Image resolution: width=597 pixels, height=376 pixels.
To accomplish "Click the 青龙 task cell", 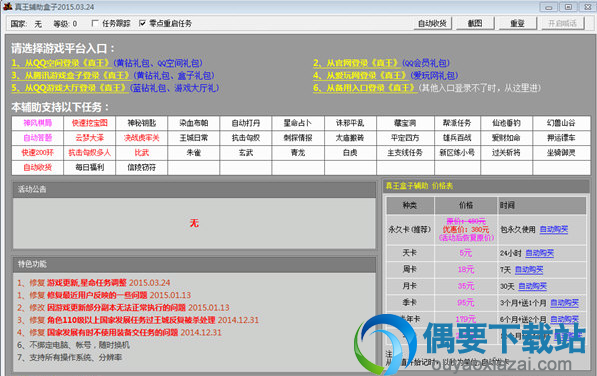I will point(298,153).
